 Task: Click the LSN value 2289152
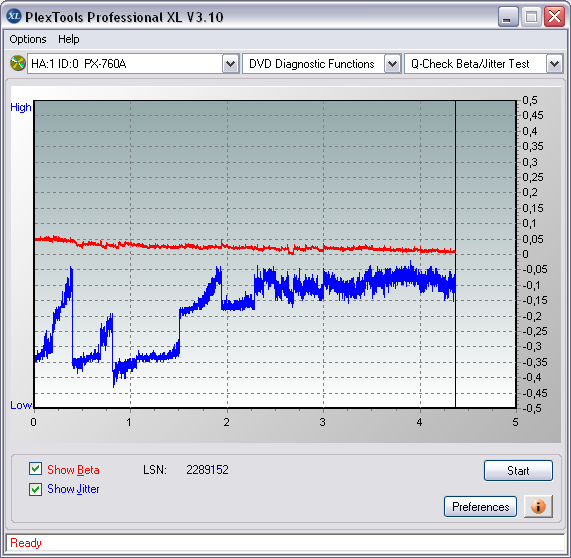tap(207, 469)
